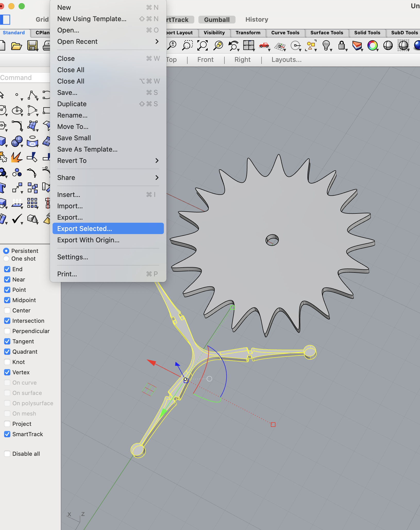
Task: Select the rectangular Array tool
Action: (x=32, y=203)
